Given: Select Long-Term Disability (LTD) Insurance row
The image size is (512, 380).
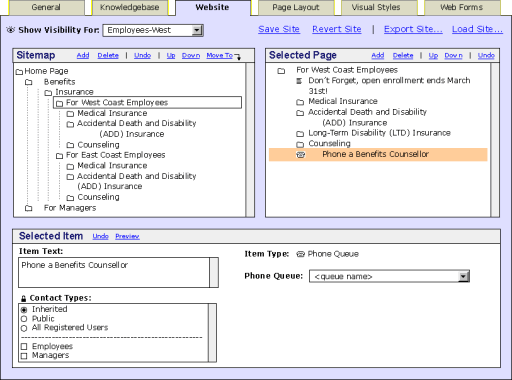Looking at the screenshot, I should click(x=379, y=133).
